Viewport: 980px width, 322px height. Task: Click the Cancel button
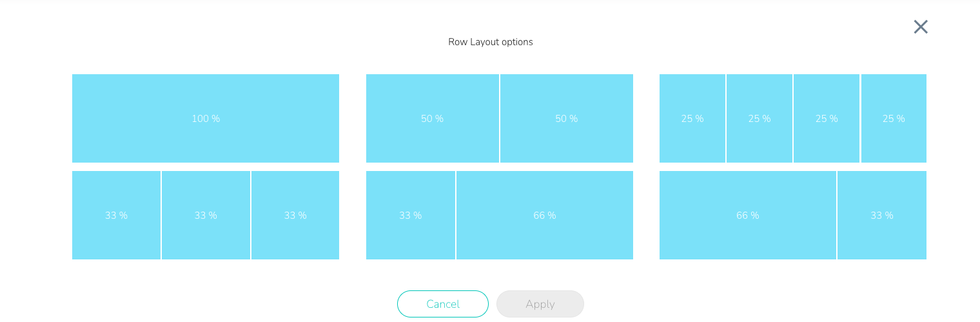[442, 304]
